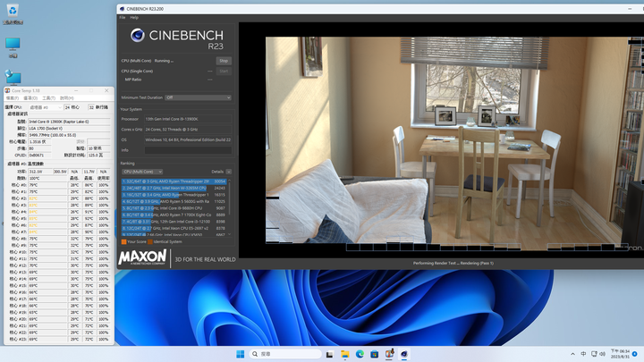Open the Windows Start menu
644x362 pixels.
click(x=241, y=354)
